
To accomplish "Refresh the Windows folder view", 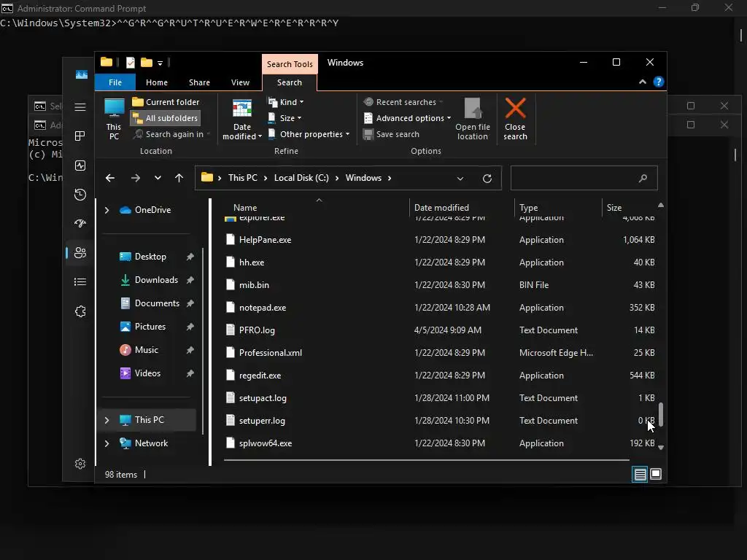I will tap(487, 179).
